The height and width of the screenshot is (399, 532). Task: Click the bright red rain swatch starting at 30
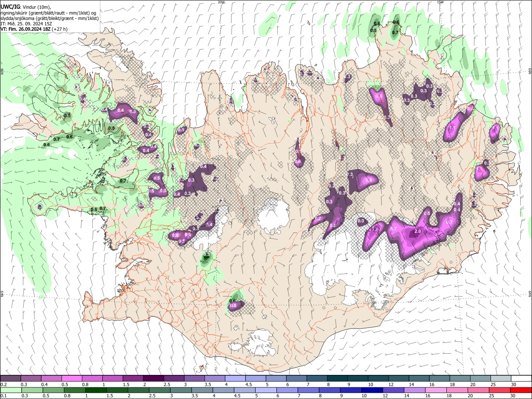click(x=520, y=390)
